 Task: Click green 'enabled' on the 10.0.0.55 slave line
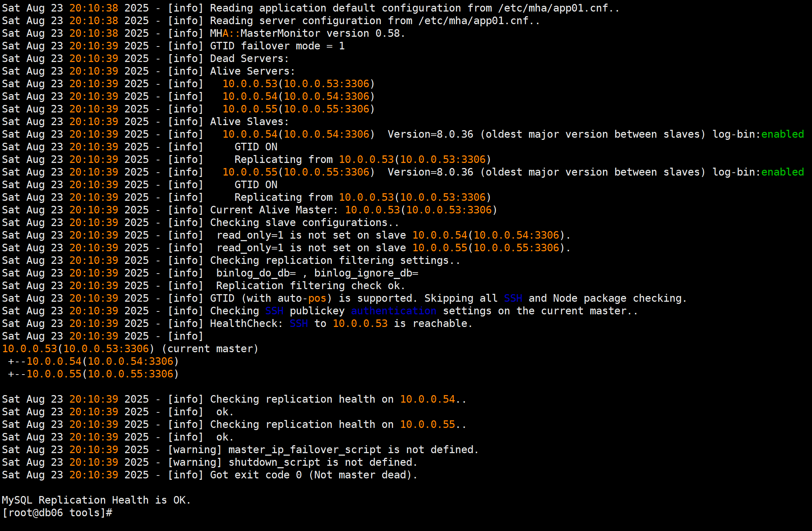pos(782,172)
